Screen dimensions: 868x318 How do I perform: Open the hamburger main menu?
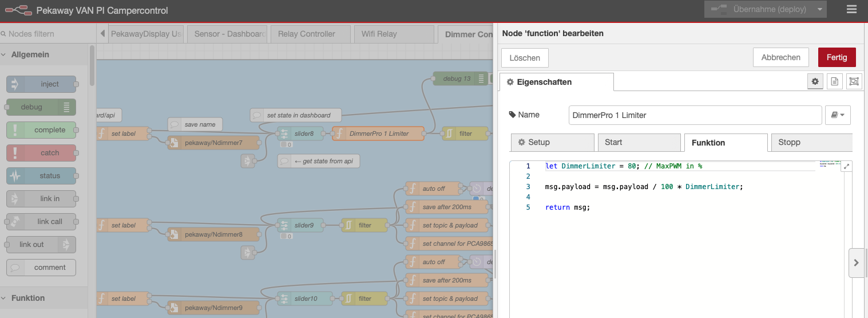[851, 10]
